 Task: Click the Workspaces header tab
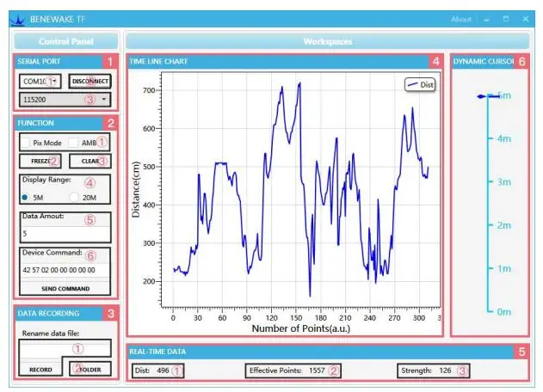click(x=328, y=41)
